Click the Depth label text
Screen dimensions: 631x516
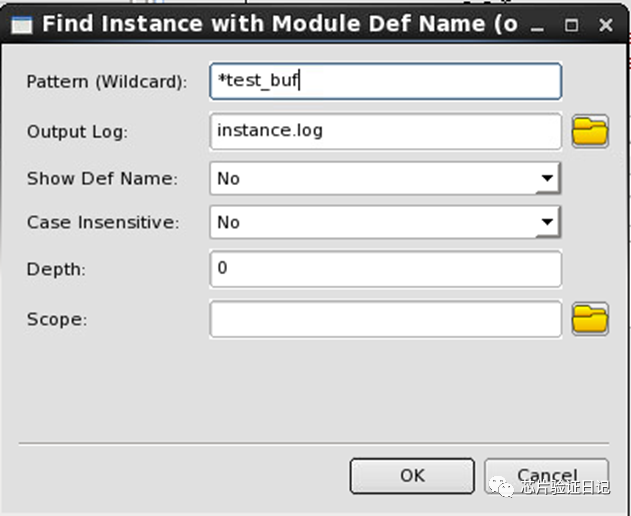coord(57,270)
